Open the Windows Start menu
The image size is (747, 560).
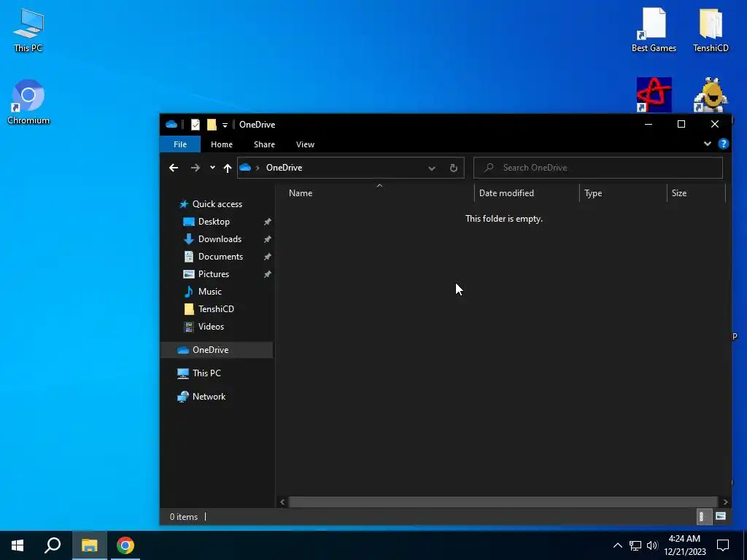click(18, 545)
